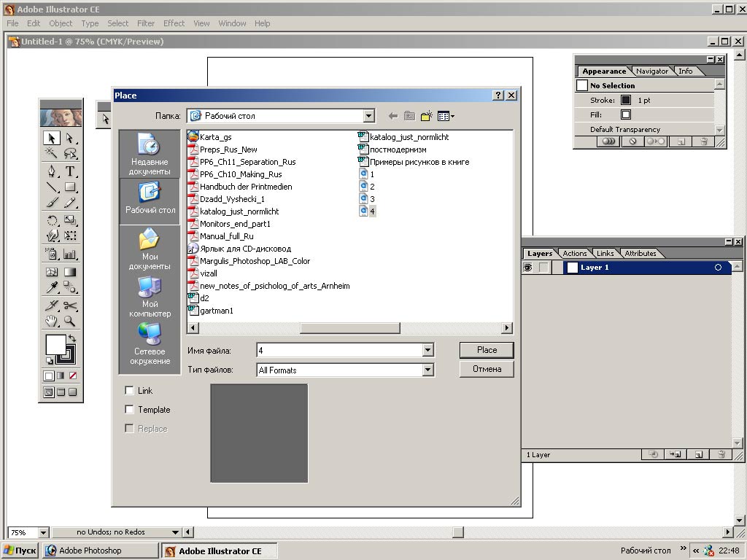Viewport: 747px width, 560px height.
Task: Switch to the Links tab
Action: (x=605, y=253)
